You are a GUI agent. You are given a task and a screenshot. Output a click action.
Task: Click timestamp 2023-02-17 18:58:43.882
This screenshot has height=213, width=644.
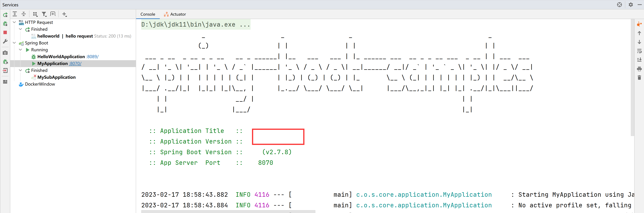pyautogui.click(x=184, y=194)
